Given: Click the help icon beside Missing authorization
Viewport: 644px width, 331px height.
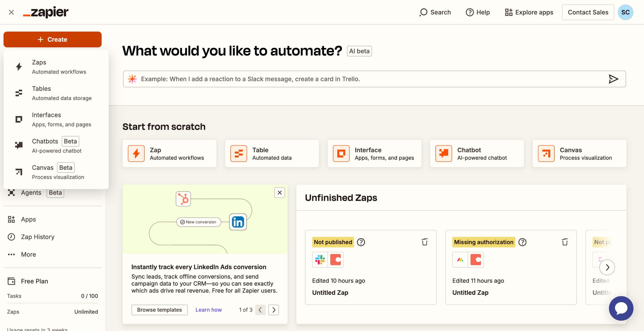Looking at the screenshot, I should coord(522,242).
